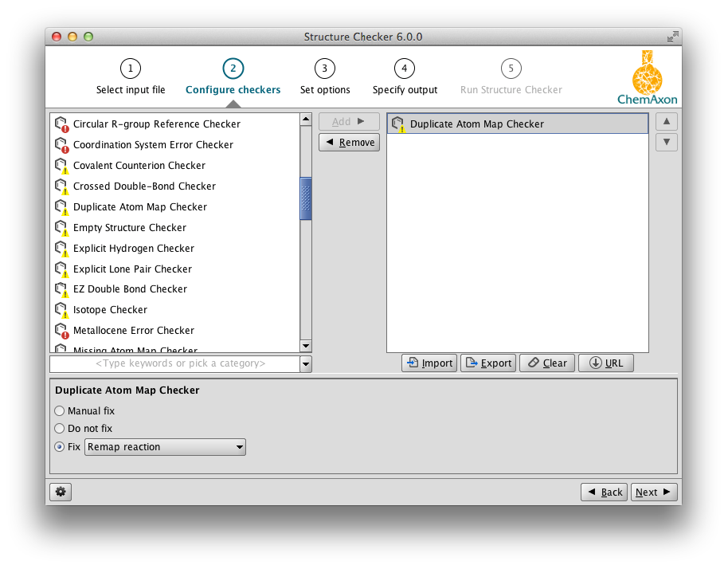This screenshot has width=728, height=569.
Task: Go to step 5 Run Structure Checker
Action: [511, 77]
